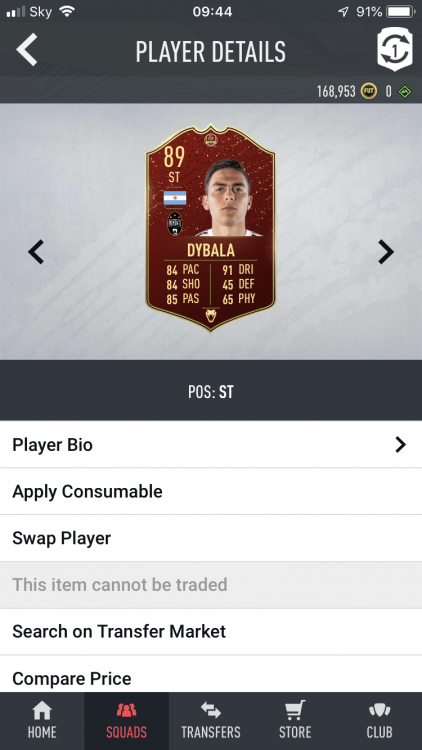The width and height of the screenshot is (422, 750).
Task: Choose Swap Player option
Action: [x=211, y=539]
